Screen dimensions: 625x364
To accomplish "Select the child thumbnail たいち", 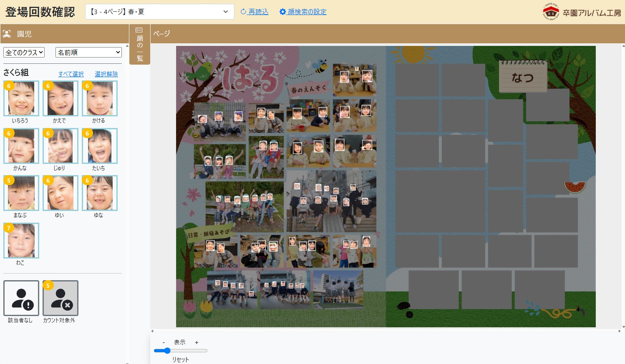I will 100,146.
